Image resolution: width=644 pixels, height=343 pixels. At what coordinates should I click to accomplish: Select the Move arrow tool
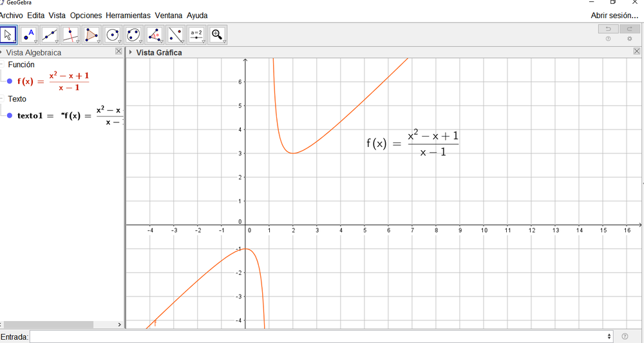[x=8, y=35]
